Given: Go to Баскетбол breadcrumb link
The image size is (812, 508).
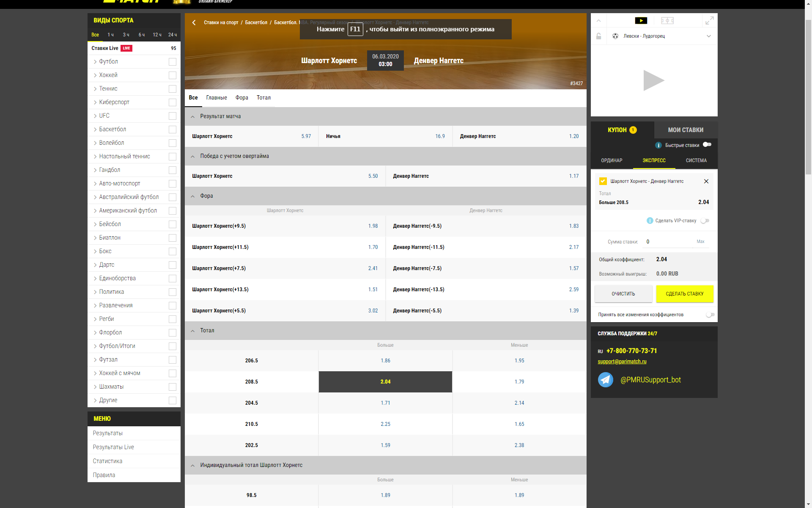Looking at the screenshot, I should 256,22.
